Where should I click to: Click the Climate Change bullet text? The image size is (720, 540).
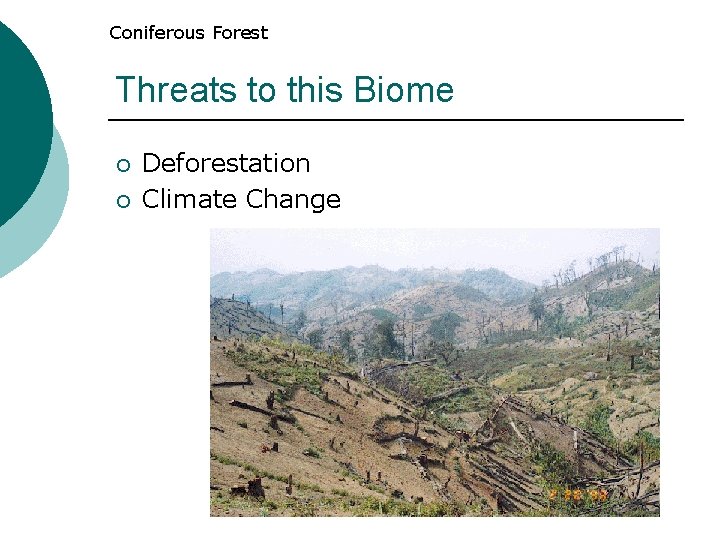coord(241,199)
